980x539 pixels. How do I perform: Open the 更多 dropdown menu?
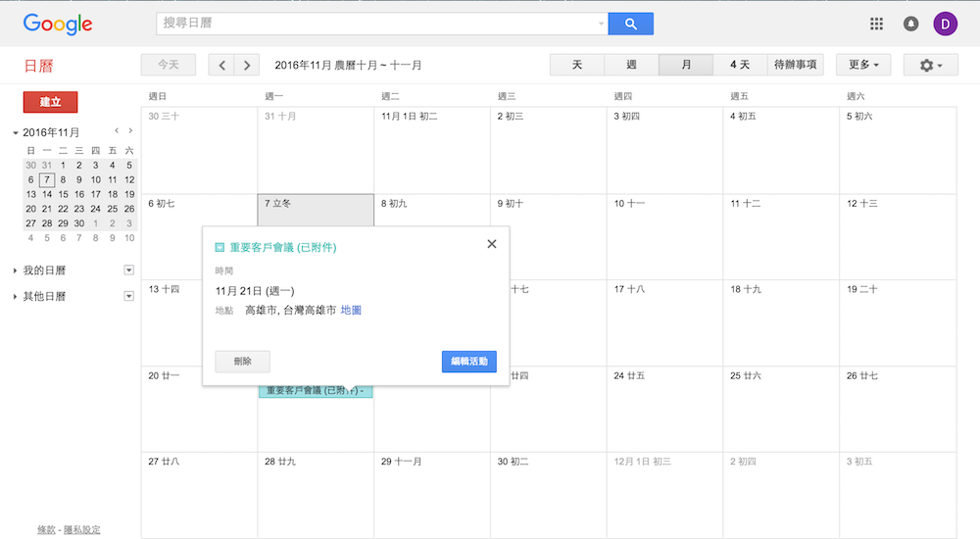[x=862, y=66]
